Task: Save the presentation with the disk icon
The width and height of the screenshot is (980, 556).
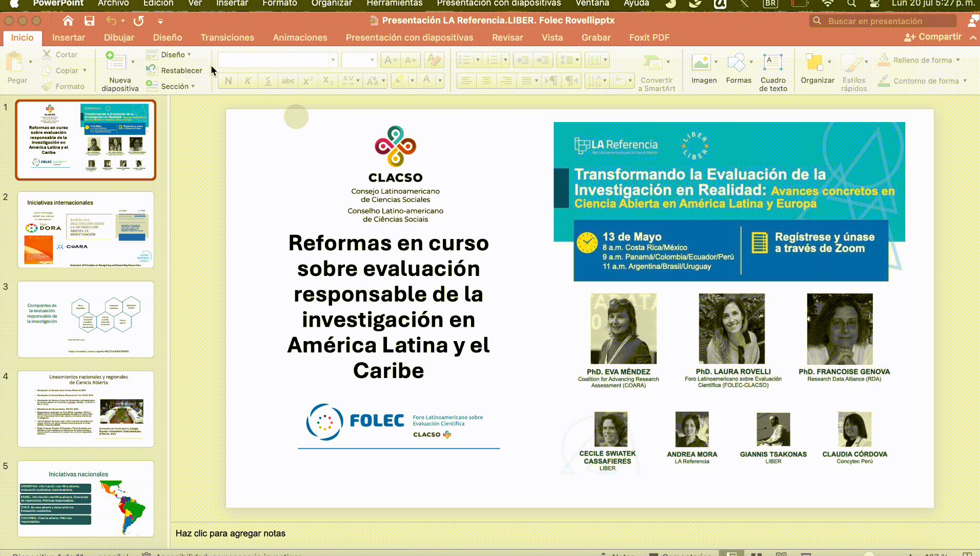Action: [89, 21]
